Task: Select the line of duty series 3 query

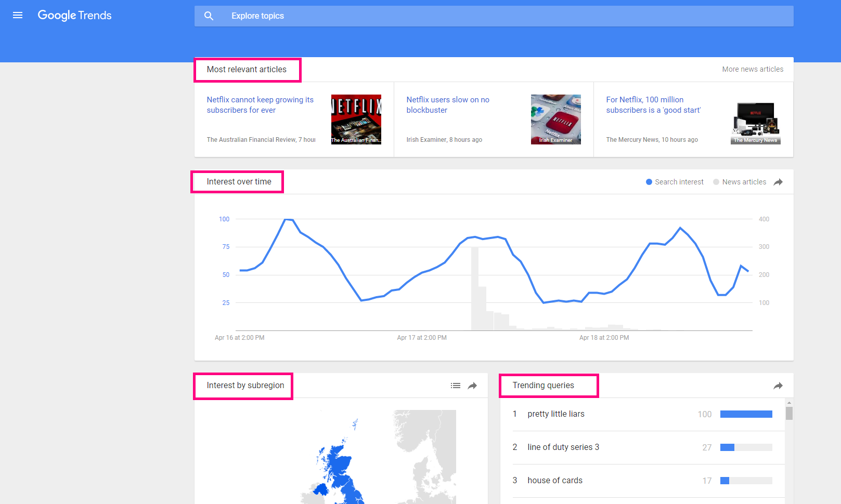Action: (563, 447)
